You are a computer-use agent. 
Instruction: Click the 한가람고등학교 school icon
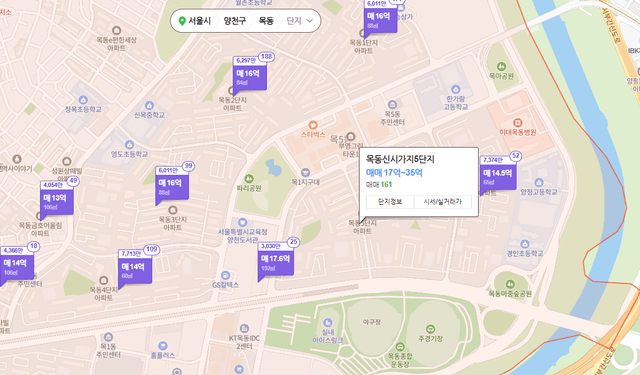tap(456, 89)
